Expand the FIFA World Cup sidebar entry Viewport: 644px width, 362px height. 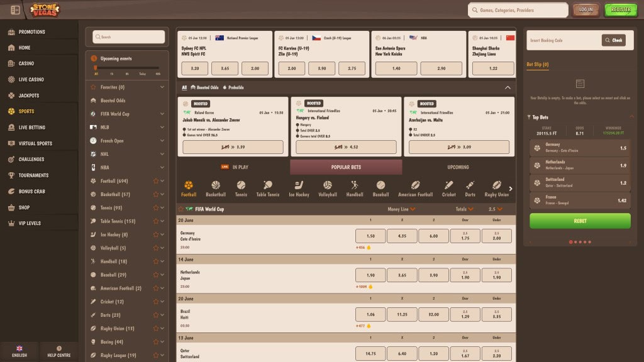[x=162, y=114]
